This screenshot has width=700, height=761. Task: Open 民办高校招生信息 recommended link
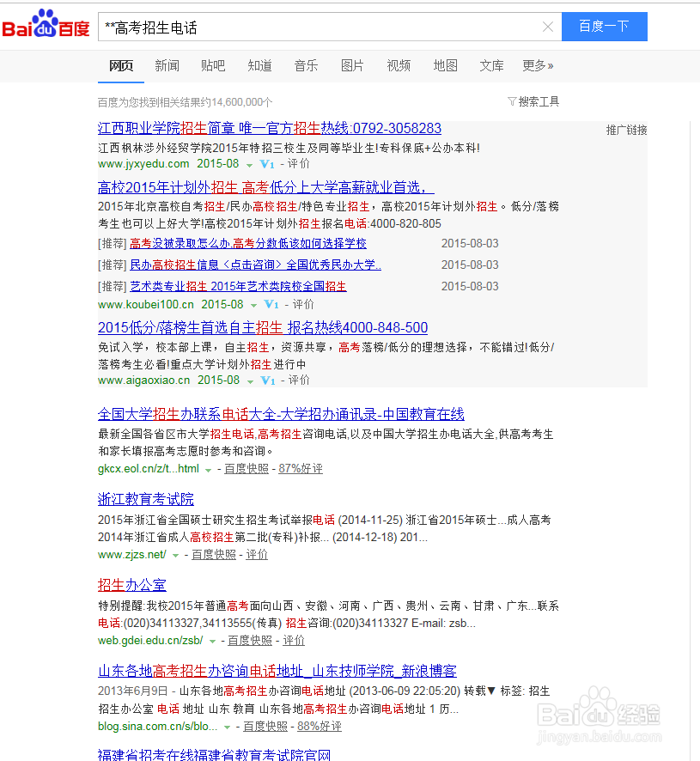(255, 265)
